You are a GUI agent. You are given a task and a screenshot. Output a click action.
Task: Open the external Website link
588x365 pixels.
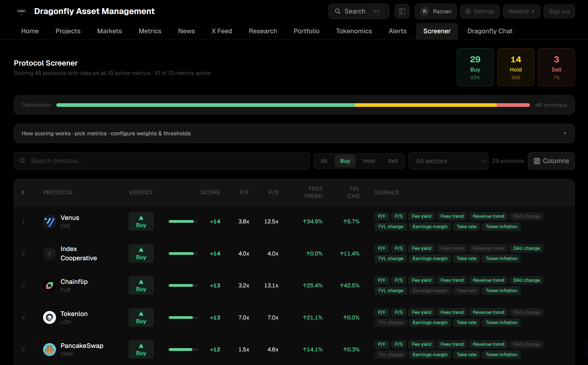pos(521,11)
